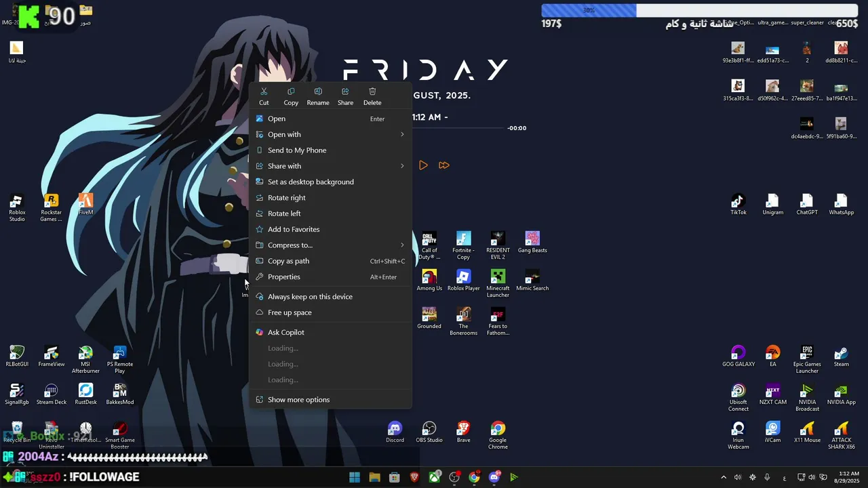Image resolution: width=868 pixels, height=488 pixels.
Task: Select Free up space option
Action: click(x=330, y=312)
